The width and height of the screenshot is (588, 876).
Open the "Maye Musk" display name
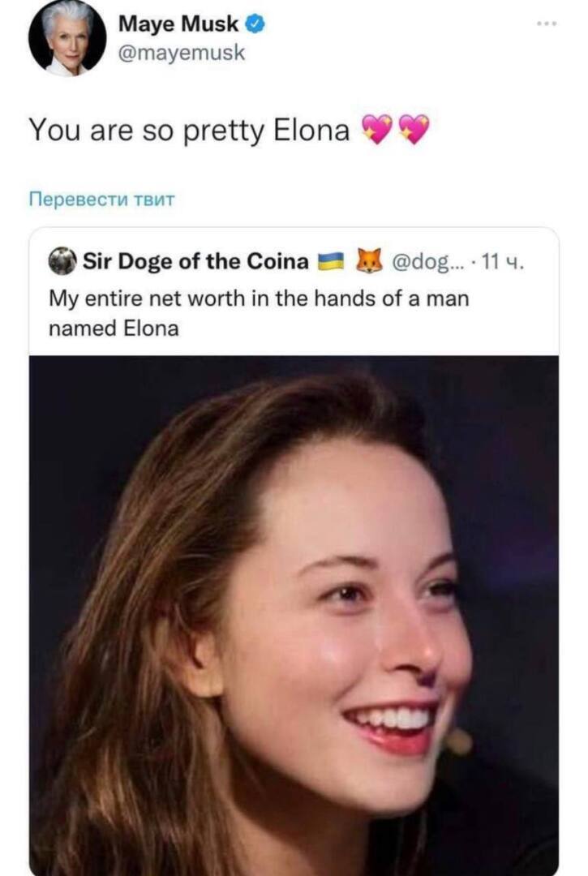(178, 25)
